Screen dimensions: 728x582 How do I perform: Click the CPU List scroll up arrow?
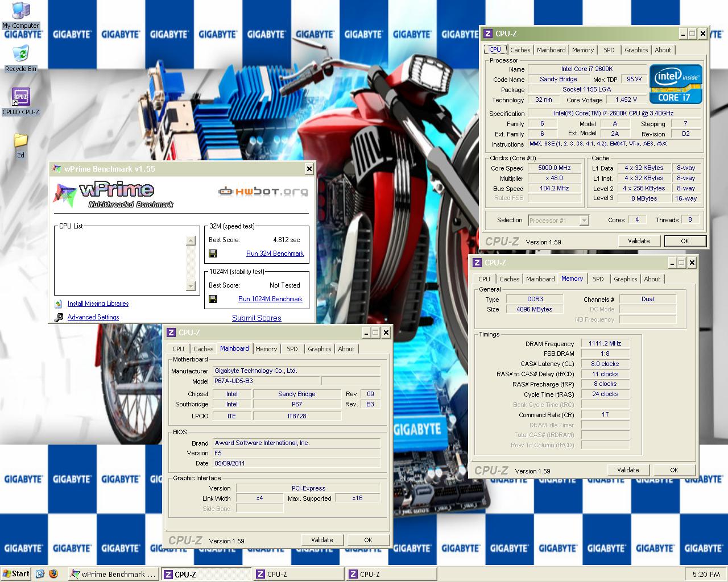191,240
